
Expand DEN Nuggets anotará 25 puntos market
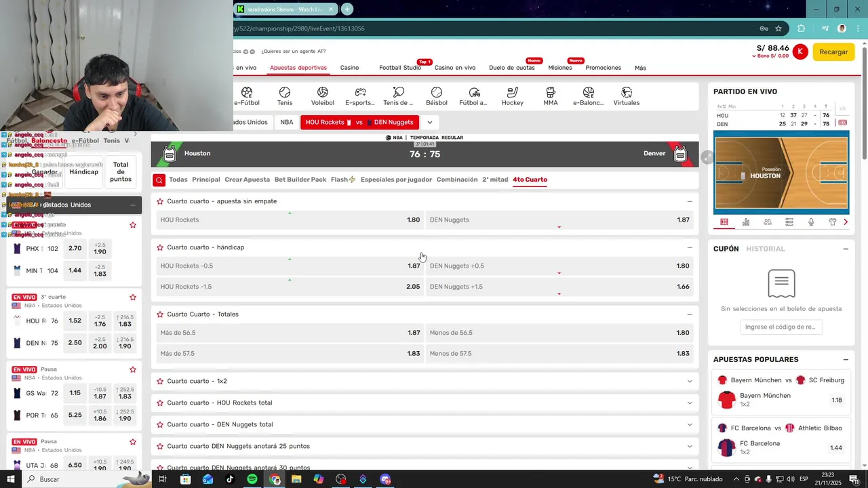tap(690, 446)
